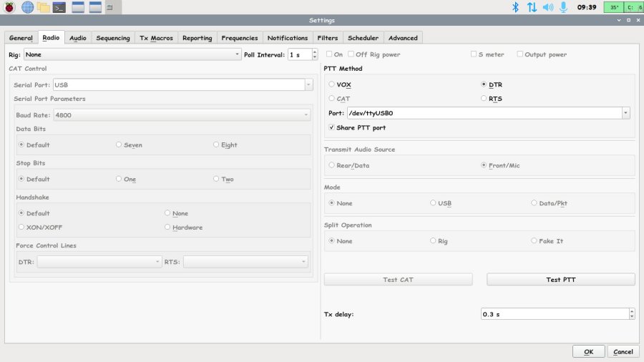Choose Eight data bits
644x362 pixels.
[225, 145]
